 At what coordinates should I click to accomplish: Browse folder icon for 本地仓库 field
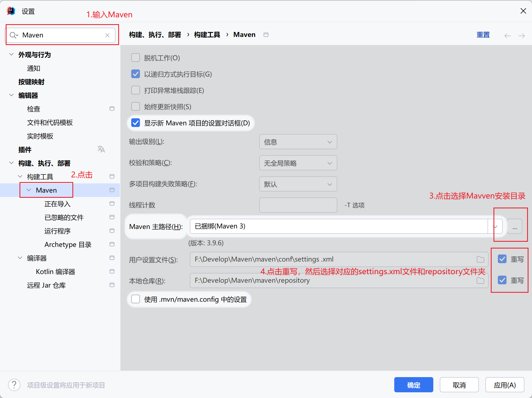click(x=480, y=281)
